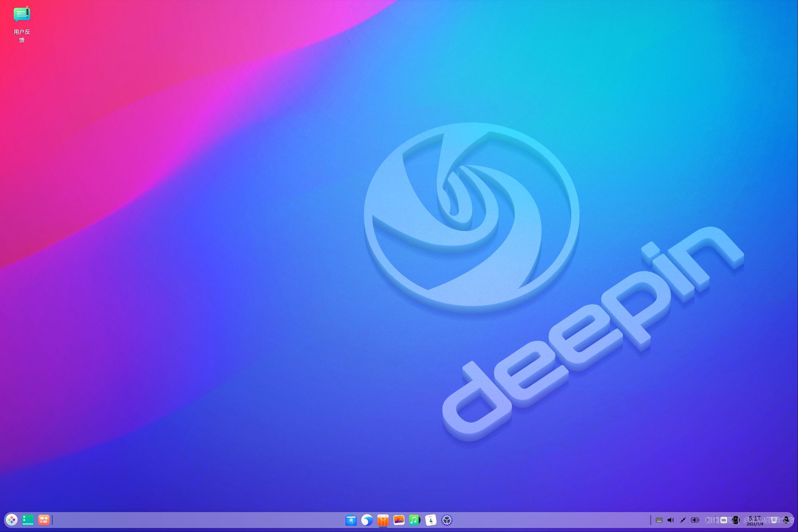
Task: Launch the Music player
Action: pos(414,520)
